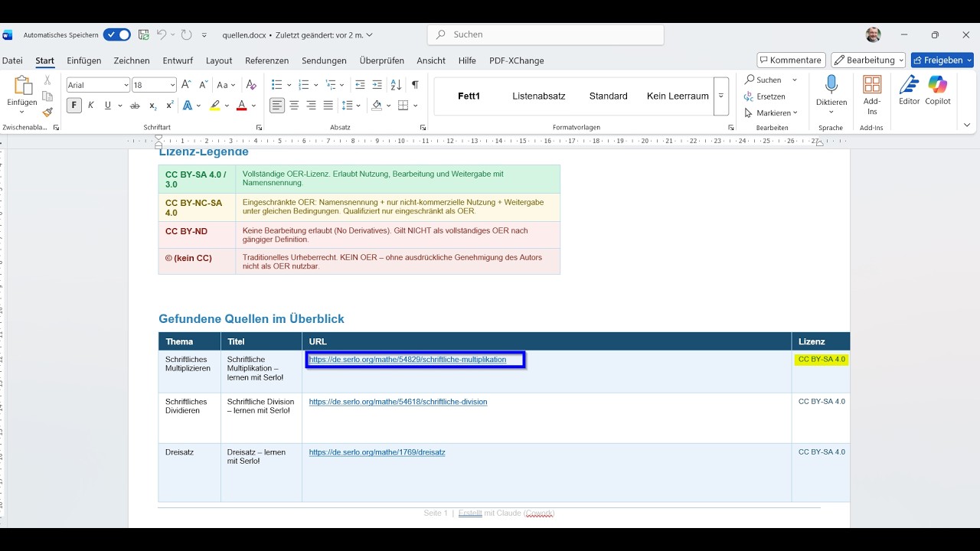980x551 pixels.
Task: Open the serlo schriftliche-division link
Action: point(398,402)
